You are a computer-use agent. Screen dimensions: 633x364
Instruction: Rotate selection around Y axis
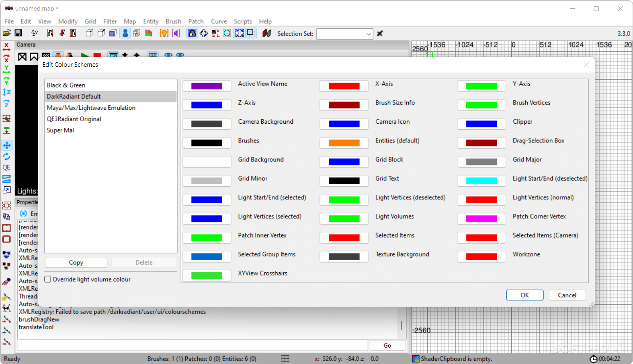point(7,81)
